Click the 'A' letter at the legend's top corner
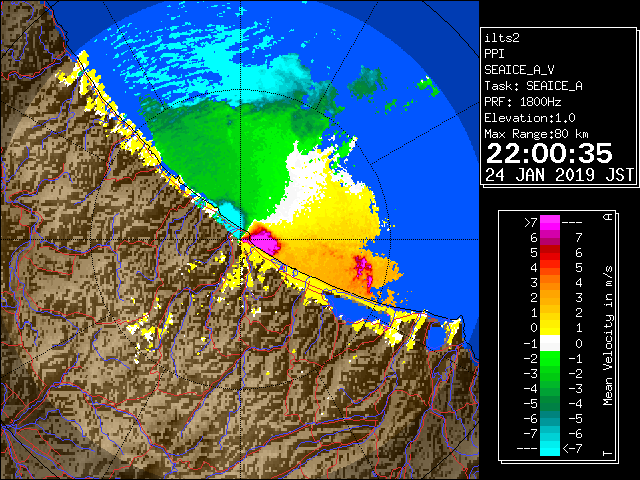Viewport: 640px width, 480px height. pos(608,217)
